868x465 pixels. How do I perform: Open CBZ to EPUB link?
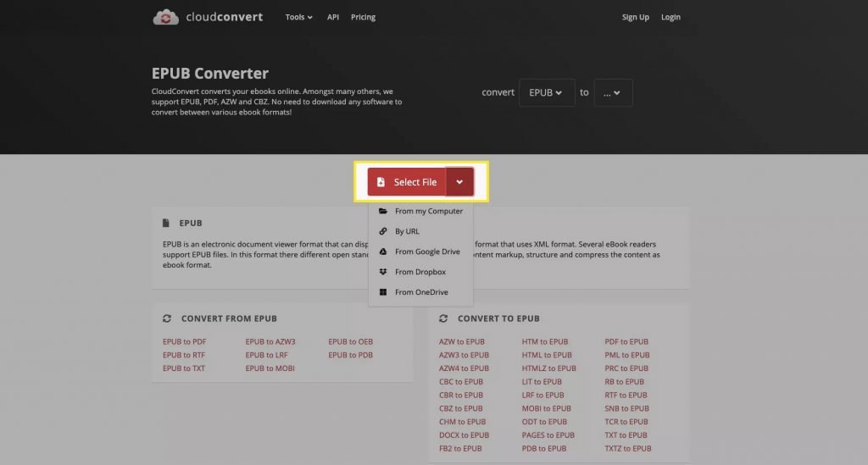click(x=460, y=408)
